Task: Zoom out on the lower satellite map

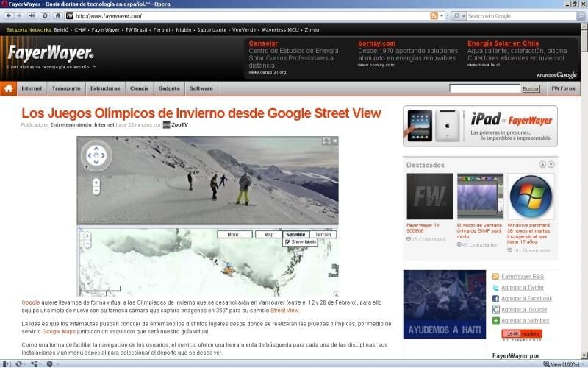Action: pos(87,244)
